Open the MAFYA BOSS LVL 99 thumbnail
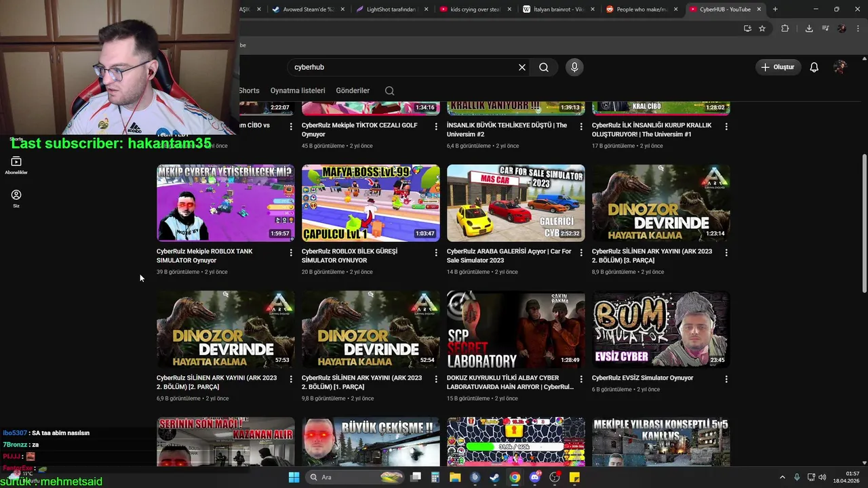Image resolution: width=868 pixels, height=488 pixels. [370, 203]
